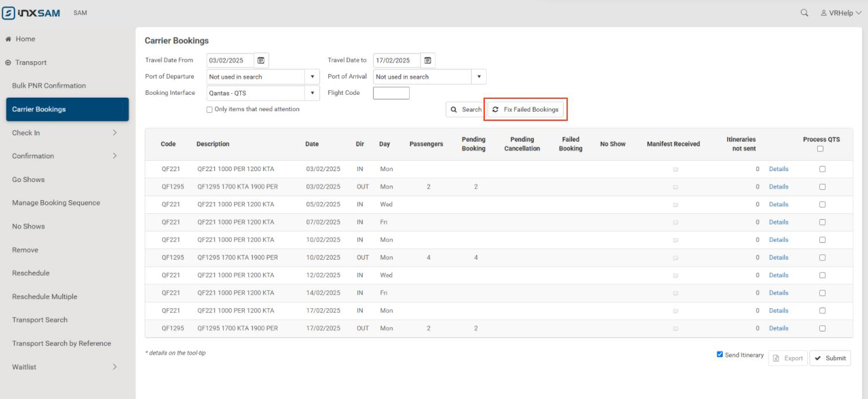
Task: Click Fix Failed Bookings button
Action: click(525, 109)
